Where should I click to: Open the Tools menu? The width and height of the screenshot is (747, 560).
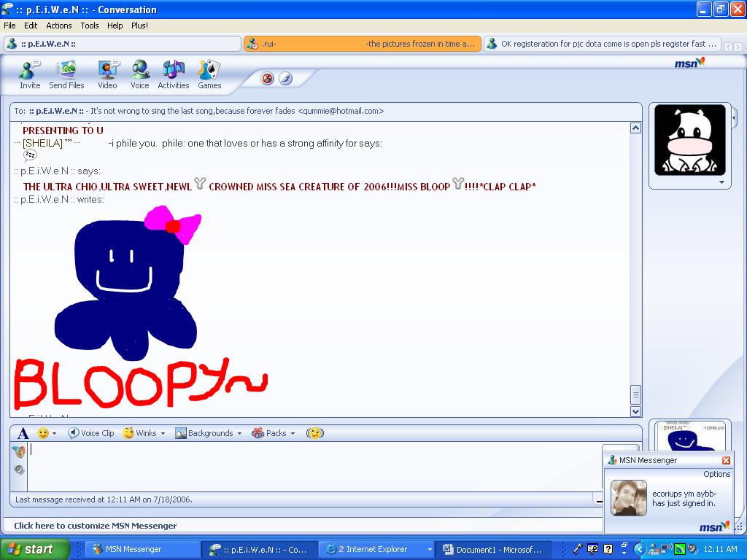[90, 26]
